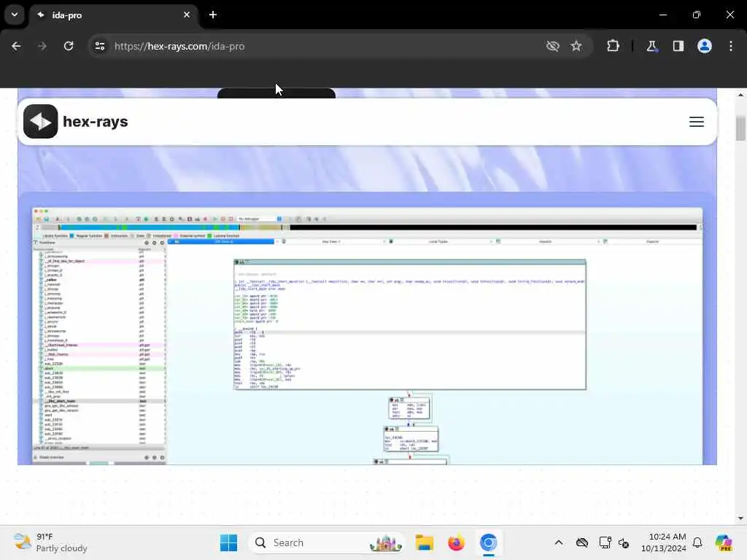747x560 pixels.
Task: Launch Firefox from the taskbar
Action: tap(456, 542)
